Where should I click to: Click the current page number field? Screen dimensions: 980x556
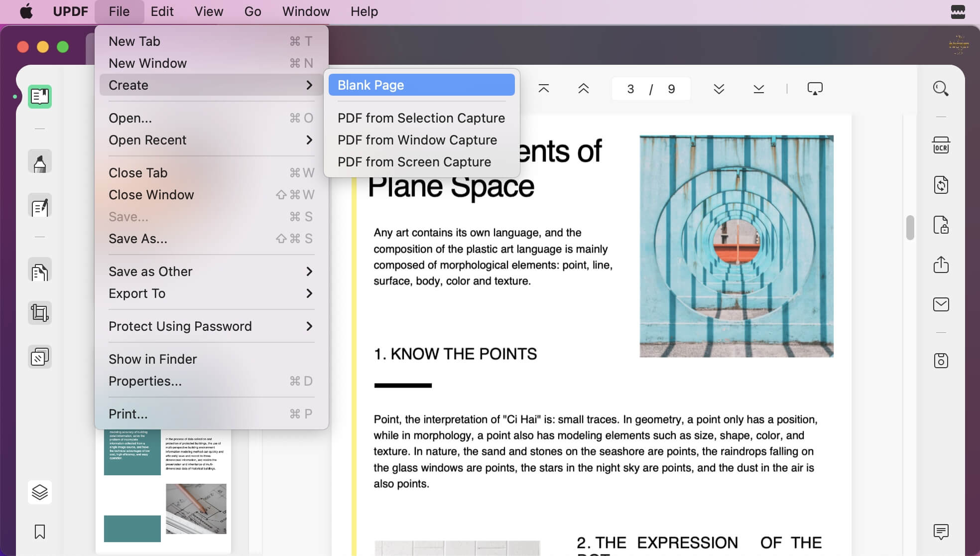coord(630,89)
